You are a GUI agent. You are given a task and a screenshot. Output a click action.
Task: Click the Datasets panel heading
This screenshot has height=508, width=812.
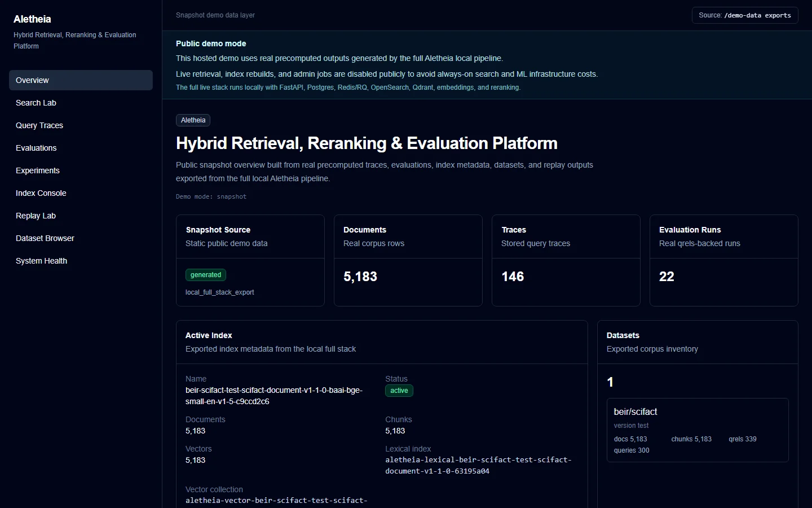pyautogui.click(x=623, y=335)
